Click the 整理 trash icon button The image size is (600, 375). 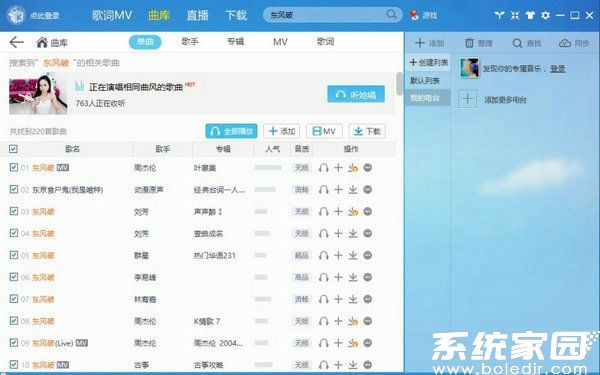tap(478, 43)
